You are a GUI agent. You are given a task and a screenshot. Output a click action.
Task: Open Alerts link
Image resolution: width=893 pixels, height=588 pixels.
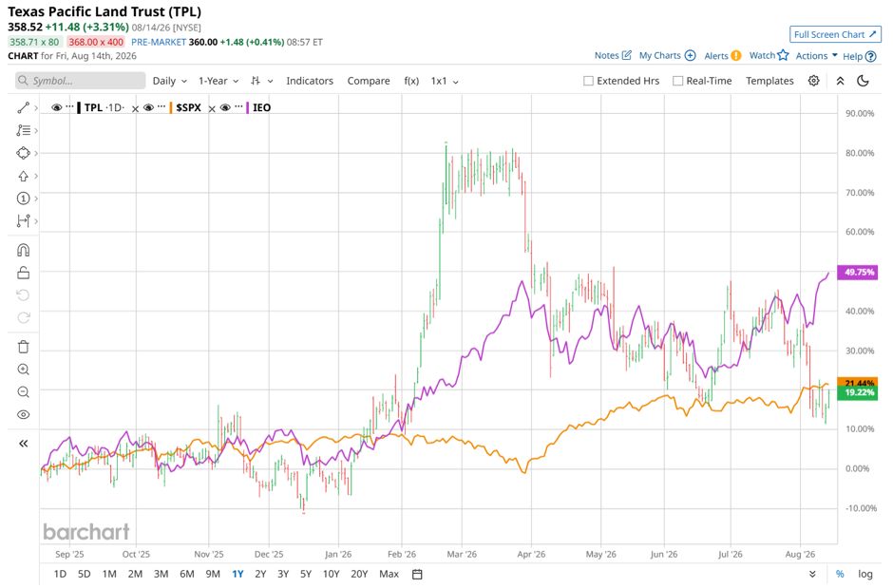tap(723, 56)
